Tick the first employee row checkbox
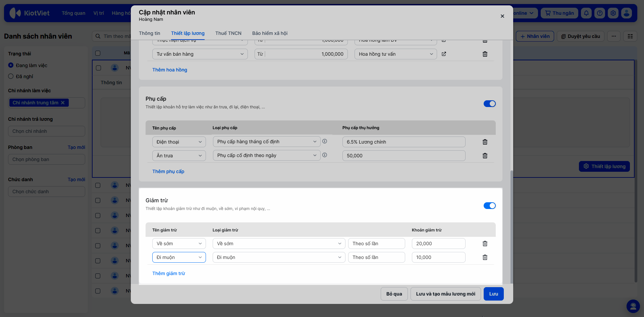644x317 pixels. pyautogui.click(x=98, y=68)
